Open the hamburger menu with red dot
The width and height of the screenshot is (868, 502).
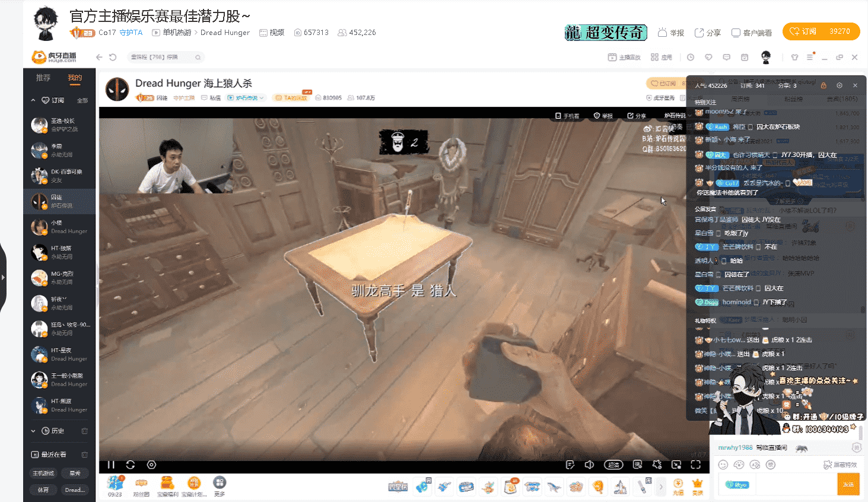[x=810, y=57]
